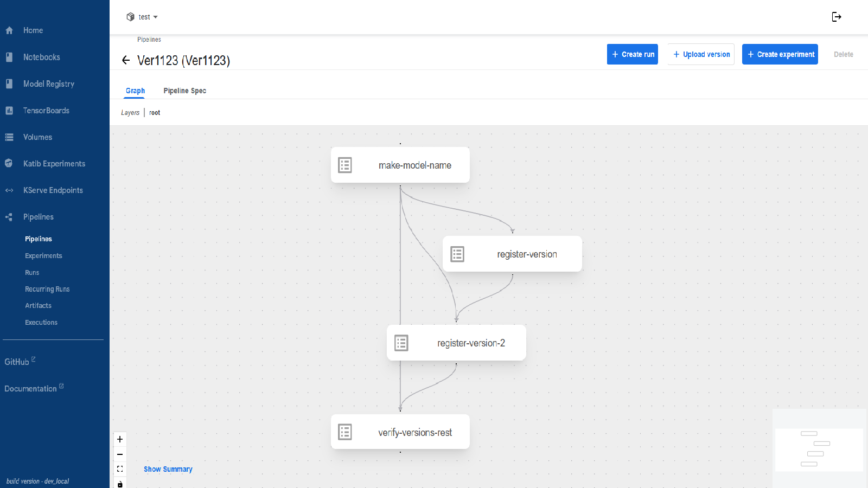The height and width of the screenshot is (488, 868).
Task: Switch to the Graph tab
Action: point(135,91)
